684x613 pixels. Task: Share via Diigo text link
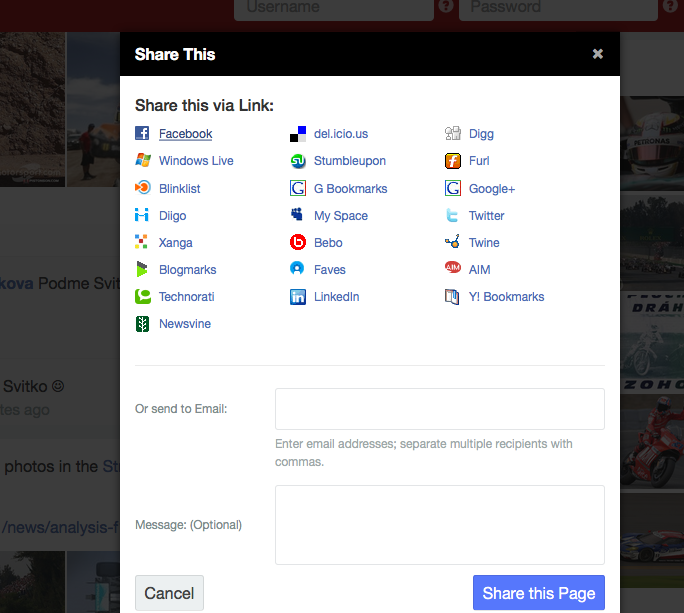pos(172,216)
